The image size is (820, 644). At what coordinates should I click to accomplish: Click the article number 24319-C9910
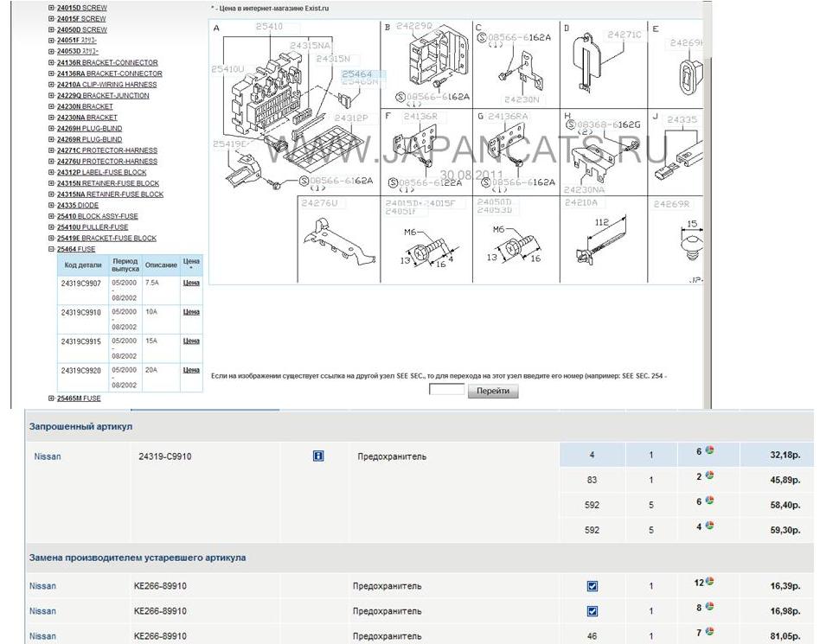tap(165, 456)
